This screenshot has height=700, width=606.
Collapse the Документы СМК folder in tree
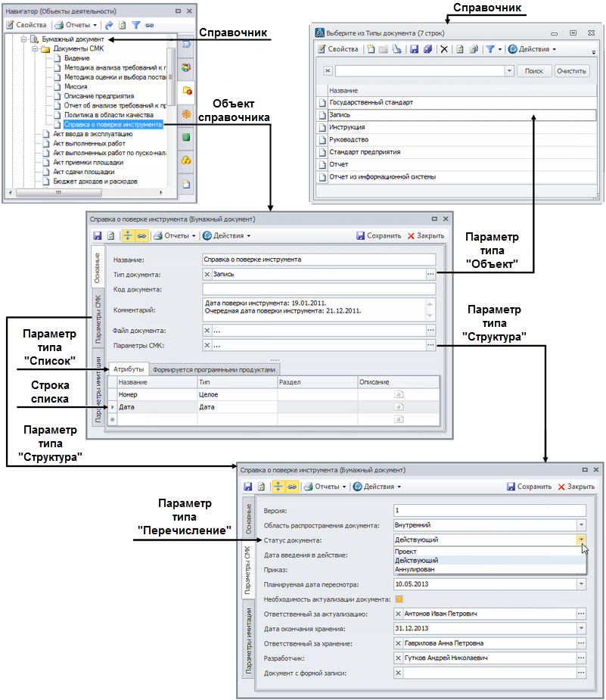[x=36, y=48]
